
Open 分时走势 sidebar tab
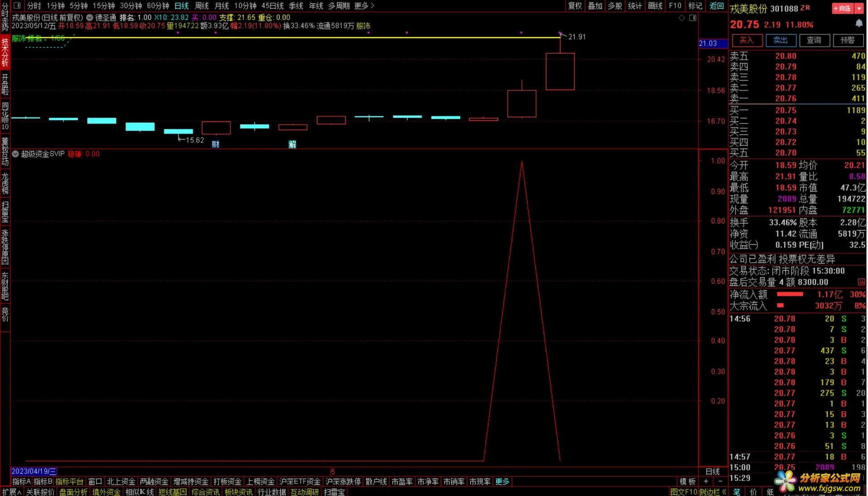(5, 17)
